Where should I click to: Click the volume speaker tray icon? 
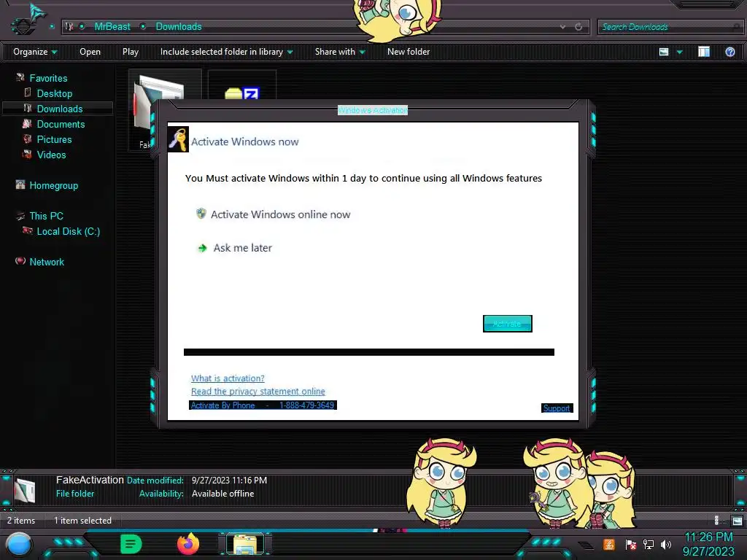tap(665, 544)
